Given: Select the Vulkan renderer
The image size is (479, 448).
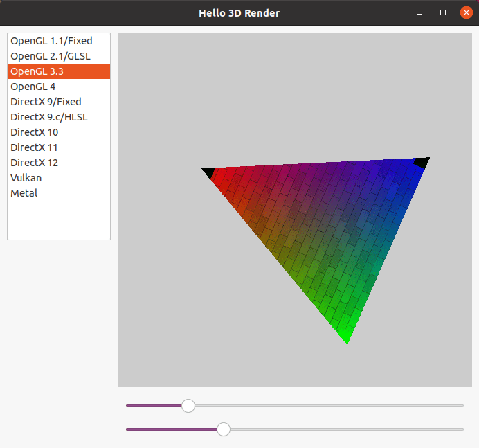Looking at the screenshot, I should [x=26, y=178].
